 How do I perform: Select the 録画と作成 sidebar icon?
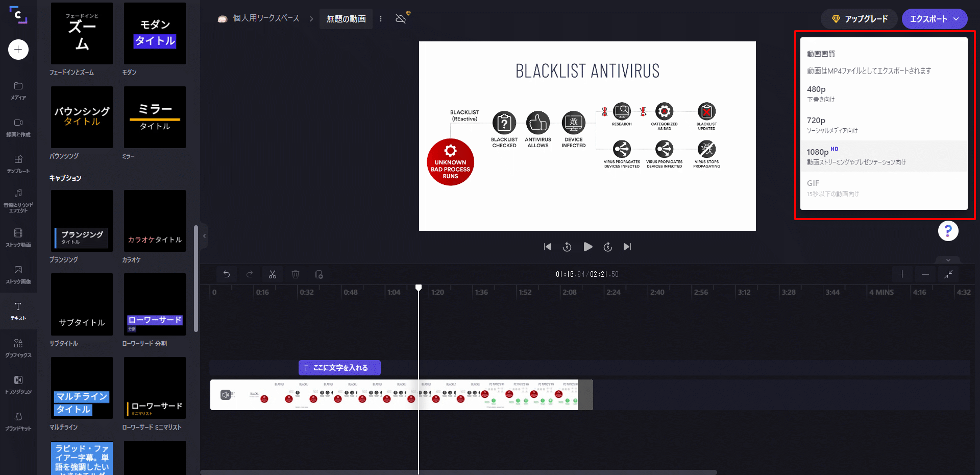click(x=18, y=128)
